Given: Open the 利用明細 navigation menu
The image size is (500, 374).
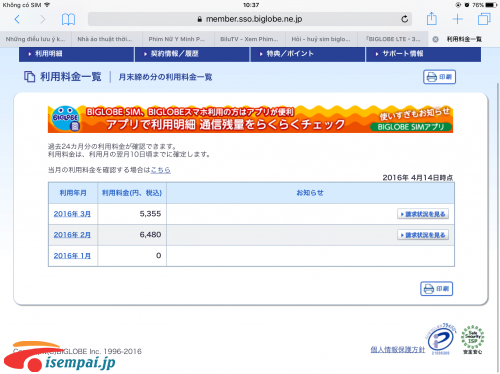Looking at the screenshot, I should 76,54.
